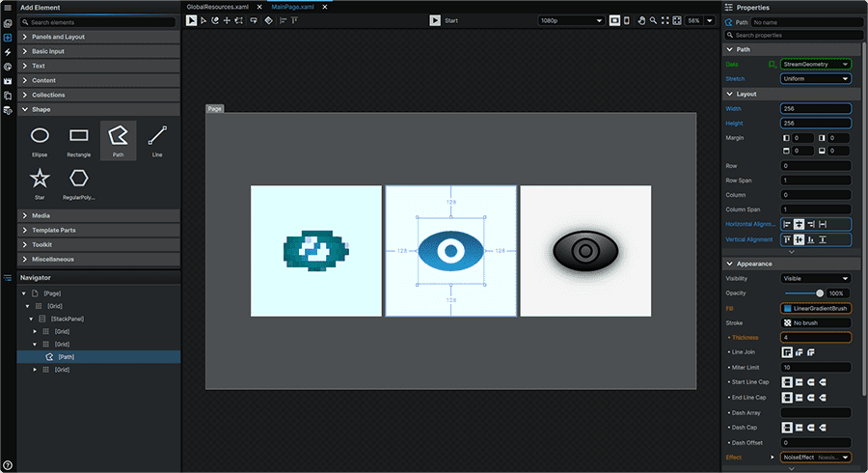This screenshot has height=473, width=868.
Task: Open the Visibility dropdown
Action: tap(815, 279)
